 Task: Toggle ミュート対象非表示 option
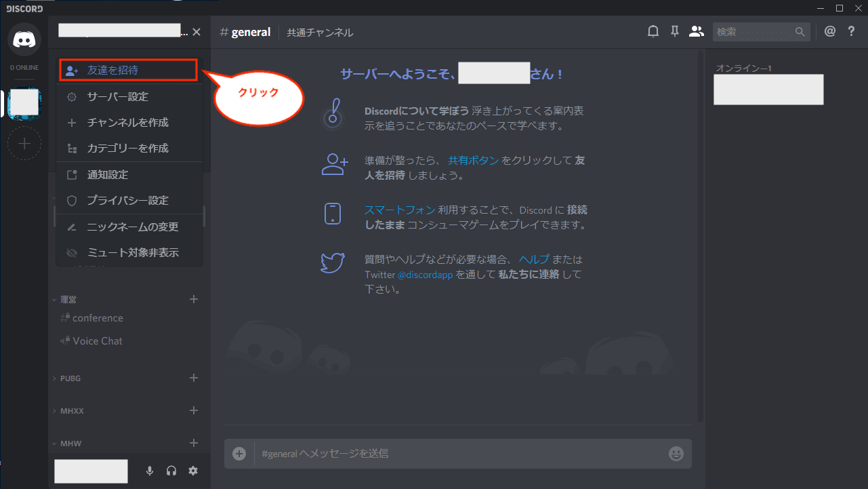click(x=129, y=252)
